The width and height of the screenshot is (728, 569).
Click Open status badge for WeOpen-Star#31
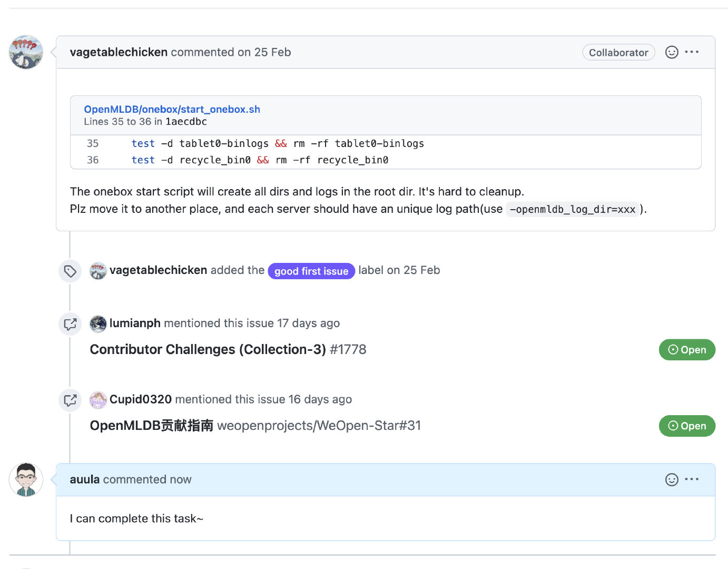point(687,426)
